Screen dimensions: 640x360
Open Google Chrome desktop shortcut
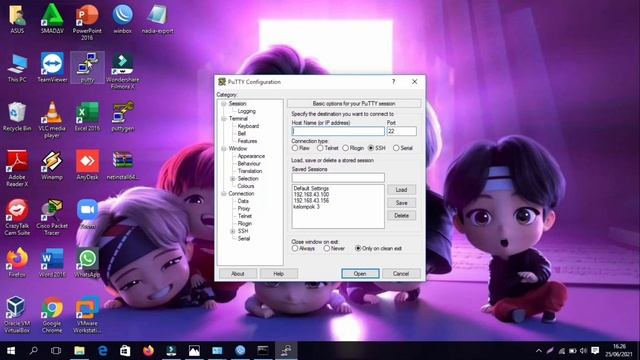tap(52, 315)
